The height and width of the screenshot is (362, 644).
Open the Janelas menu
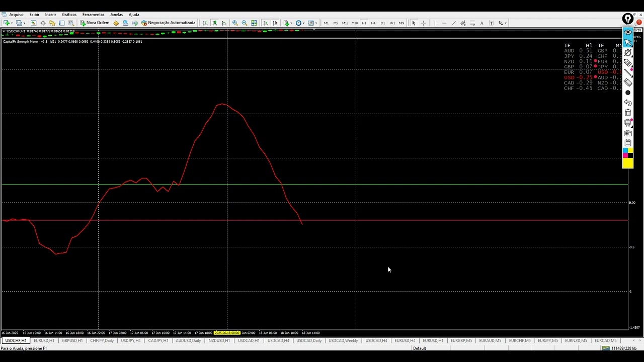pos(117,15)
